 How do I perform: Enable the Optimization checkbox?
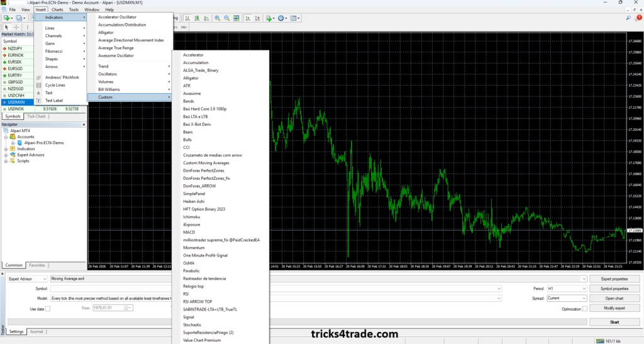tap(584, 309)
